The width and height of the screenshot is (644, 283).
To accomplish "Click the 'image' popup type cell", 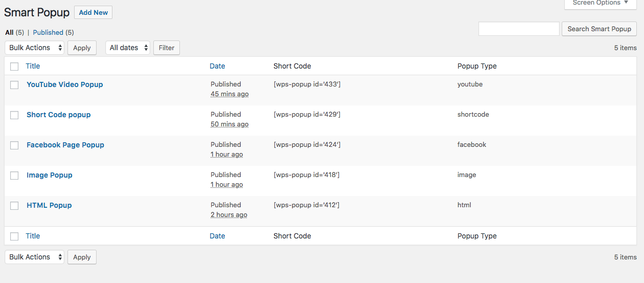I will pyautogui.click(x=467, y=175).
